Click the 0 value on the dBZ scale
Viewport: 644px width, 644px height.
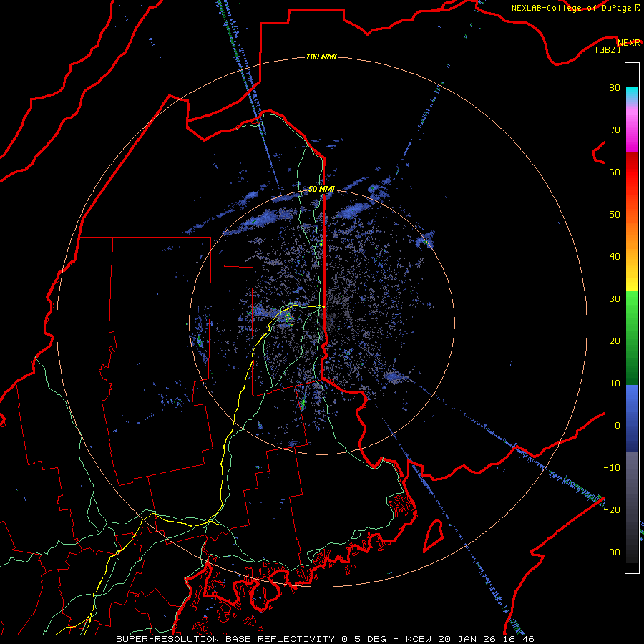(x=618, y=426)
